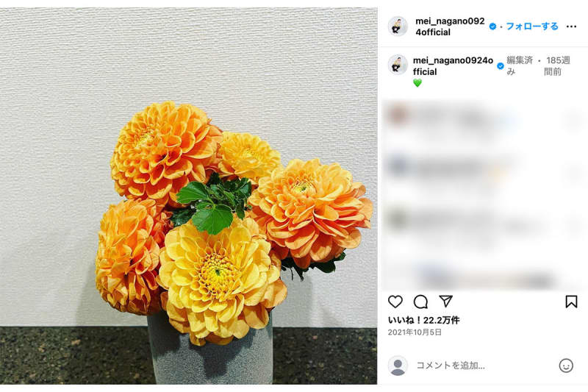
Task: Click the green heart emoji in caption
Action: (x=417, y=83)
